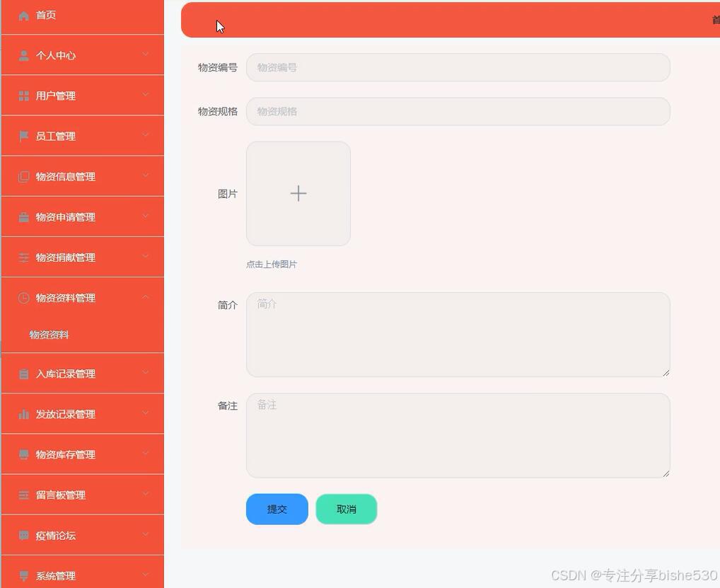Click the grid icon beside 用户管理
The image size is (720, 588).
click(23, 96)
